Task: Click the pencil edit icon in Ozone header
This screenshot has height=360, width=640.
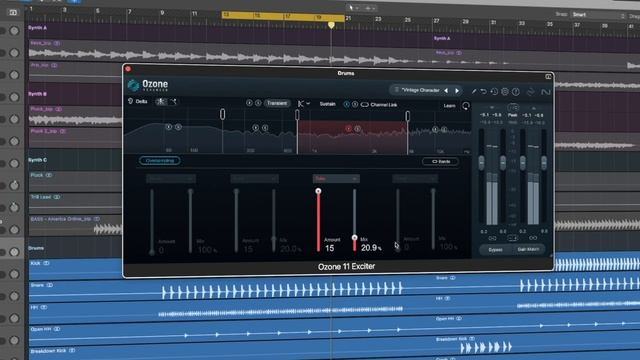Action: [474, 91]
